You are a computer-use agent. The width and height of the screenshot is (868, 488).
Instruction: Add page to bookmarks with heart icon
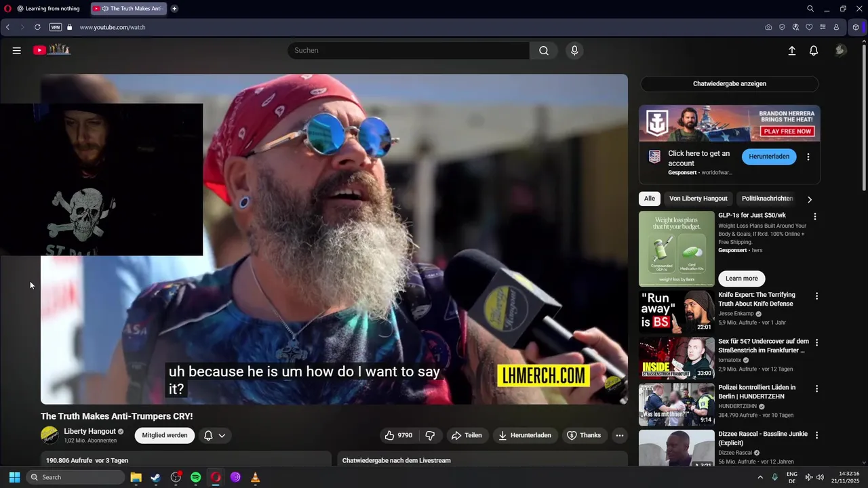pyautogui.click(x=809, y=27)
